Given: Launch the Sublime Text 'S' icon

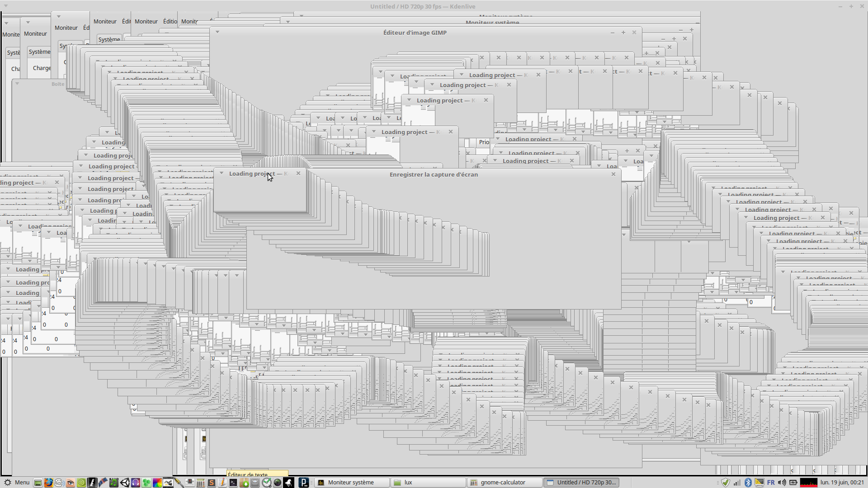Looking at the screenshot, I should click(211, 483).
